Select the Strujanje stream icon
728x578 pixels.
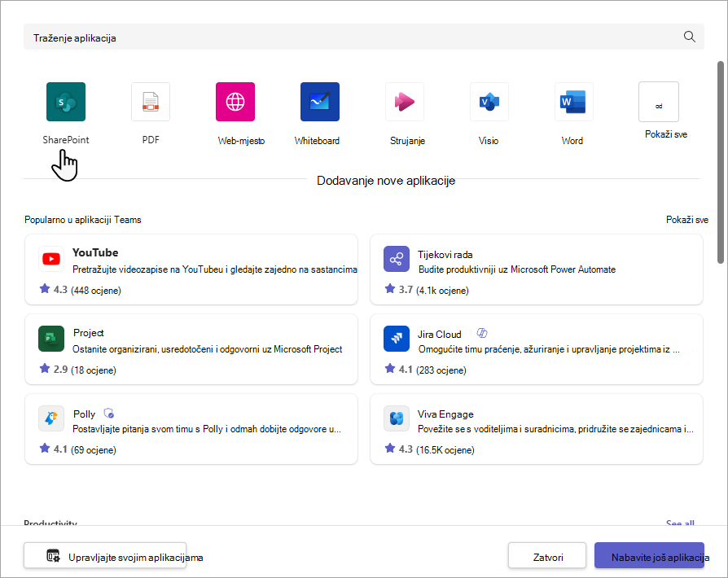(x=405, y=102)
